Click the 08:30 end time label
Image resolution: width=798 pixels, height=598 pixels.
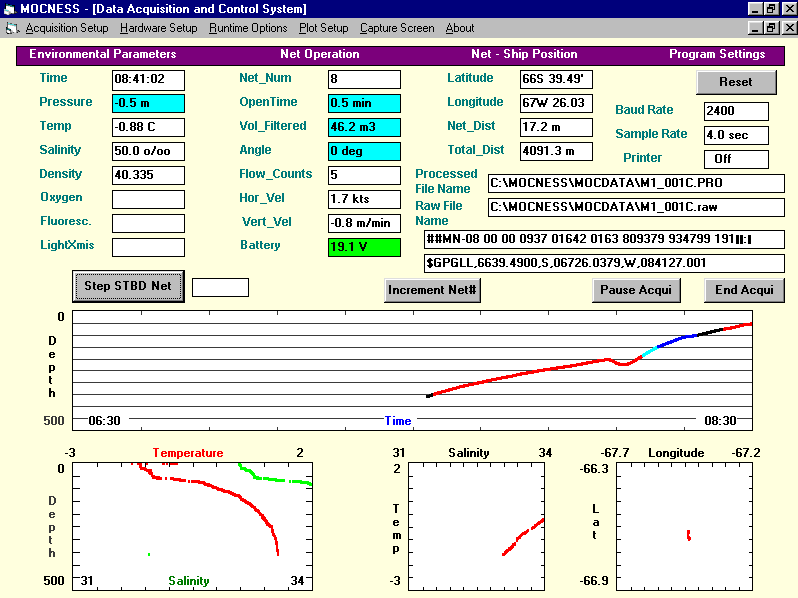coord(720,421)
